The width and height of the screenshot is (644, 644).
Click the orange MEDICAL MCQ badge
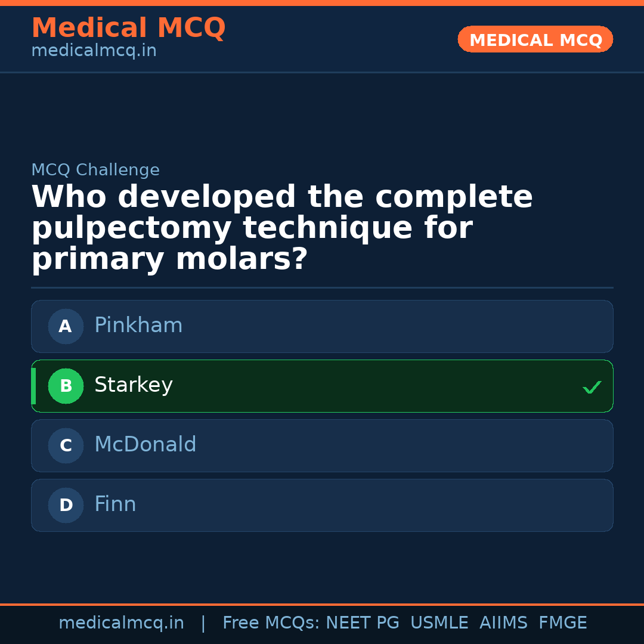[x=535, y=39]
